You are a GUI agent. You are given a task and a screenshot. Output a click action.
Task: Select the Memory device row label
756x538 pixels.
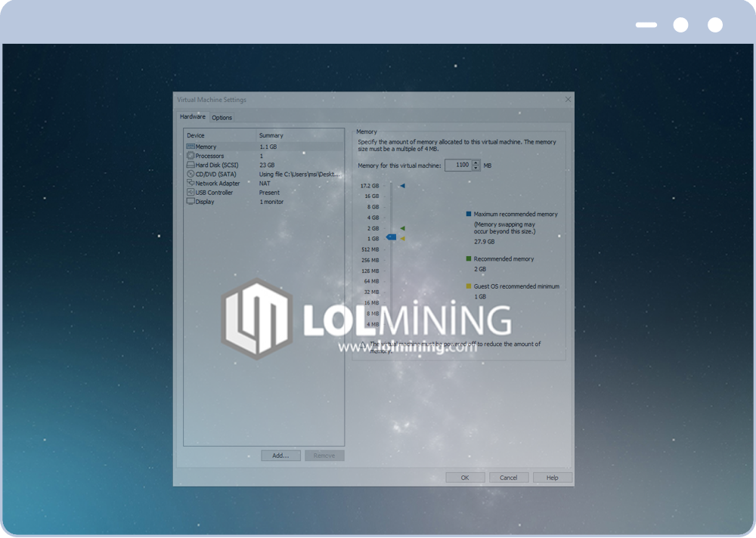click(x=206, y=147)
